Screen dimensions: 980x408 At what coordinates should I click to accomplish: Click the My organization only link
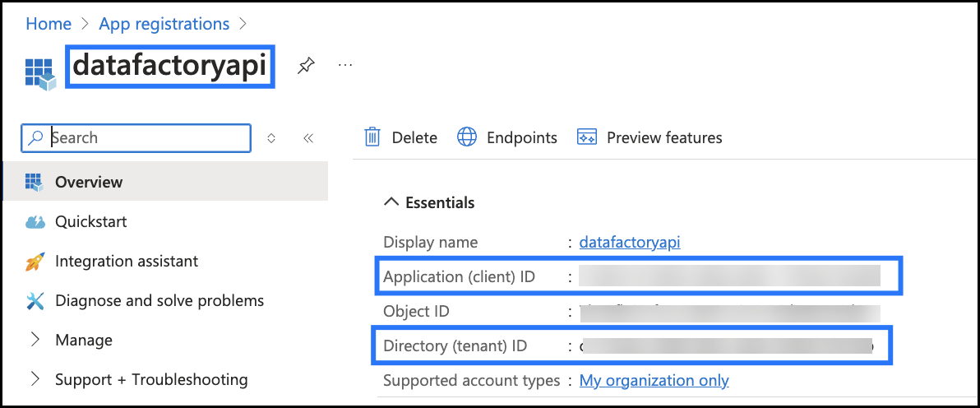654,380
